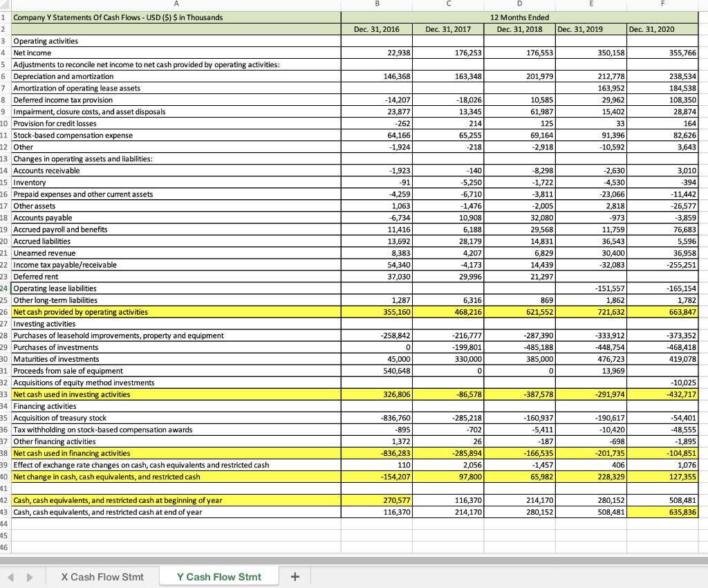The height and width of the screenshot is (588, 708).
Task: Select Net income cell for Dec. 31, 2016
Action: point(377,53)
